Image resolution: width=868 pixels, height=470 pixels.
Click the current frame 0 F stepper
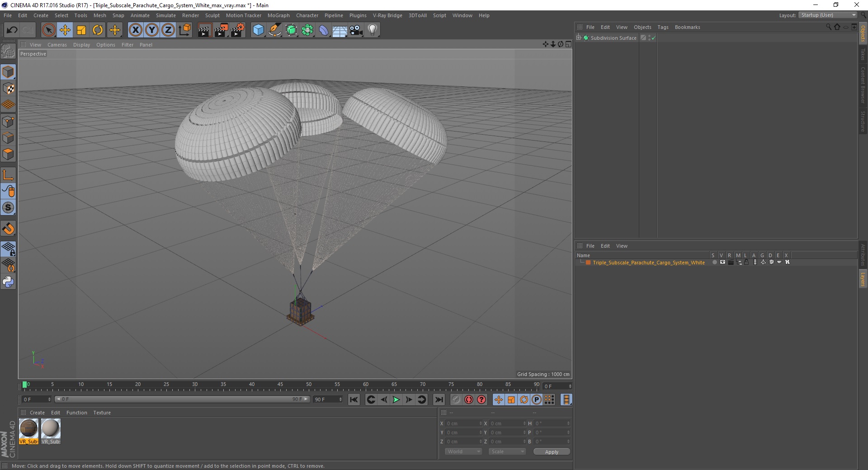coord(570,386)
